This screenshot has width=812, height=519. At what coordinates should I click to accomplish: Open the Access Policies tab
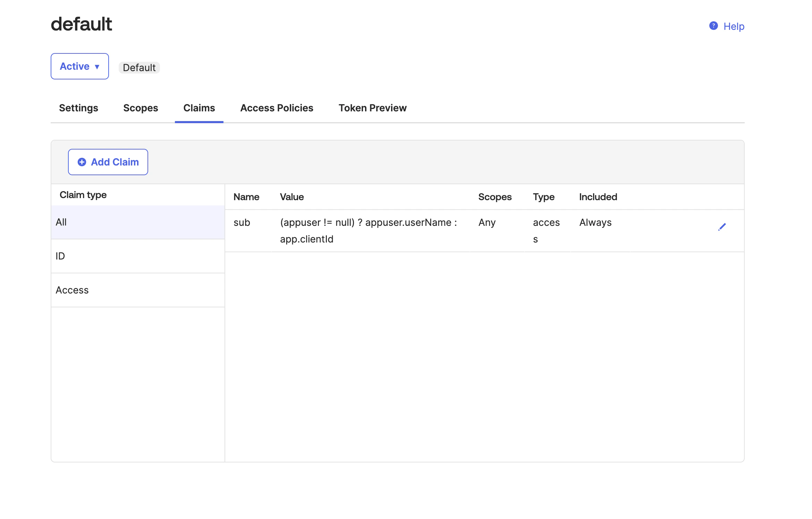click(x=277, y=108)
